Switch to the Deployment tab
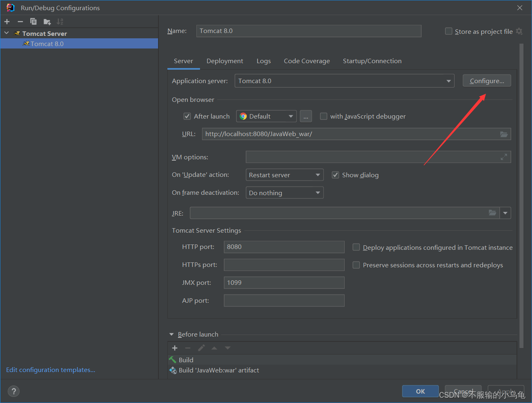This screenshot has height=403, width=532. pyautogui.click(x=225, y=61)
